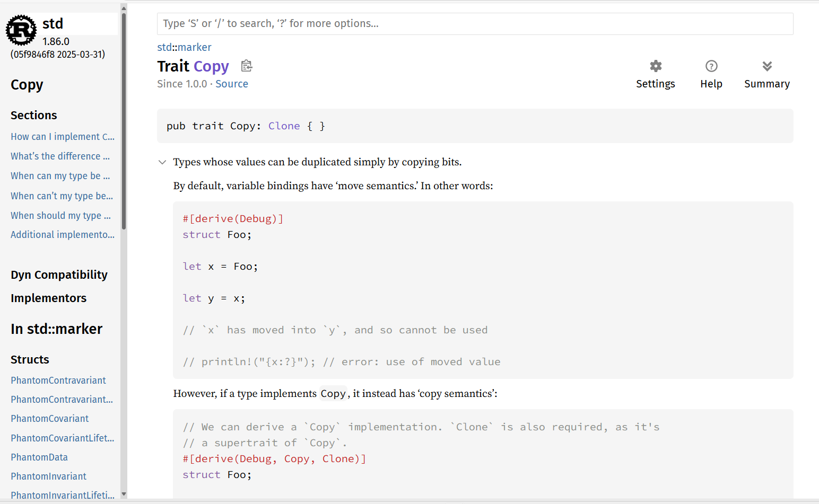Open PhantomInvariantLifeti... struct link
Viewport: 819px width, 504px height.
tap(63, 496)
